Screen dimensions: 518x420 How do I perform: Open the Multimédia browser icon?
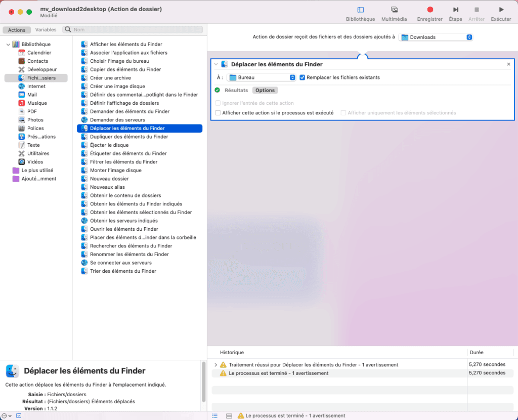point(394,10)
